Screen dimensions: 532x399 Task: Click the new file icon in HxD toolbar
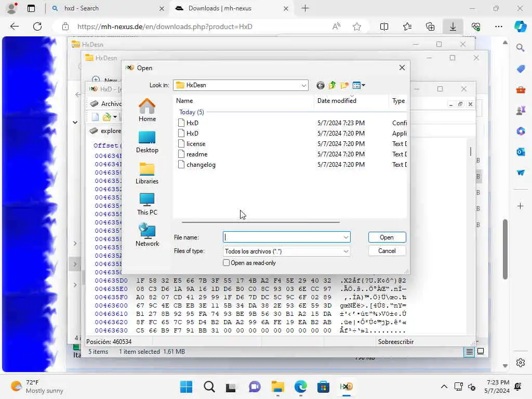pyautogui.click(x=96, y=117)
